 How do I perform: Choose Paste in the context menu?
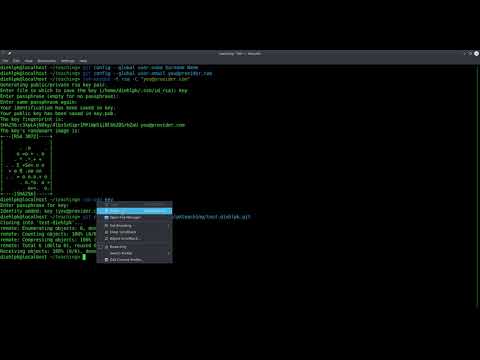click(x=135, y=211)
